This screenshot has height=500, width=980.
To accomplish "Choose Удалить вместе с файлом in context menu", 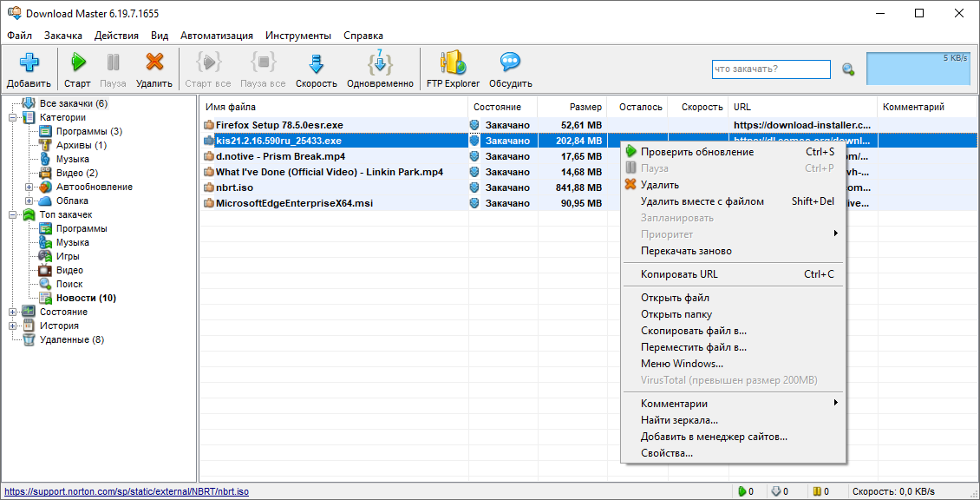I will pos(732,201).
